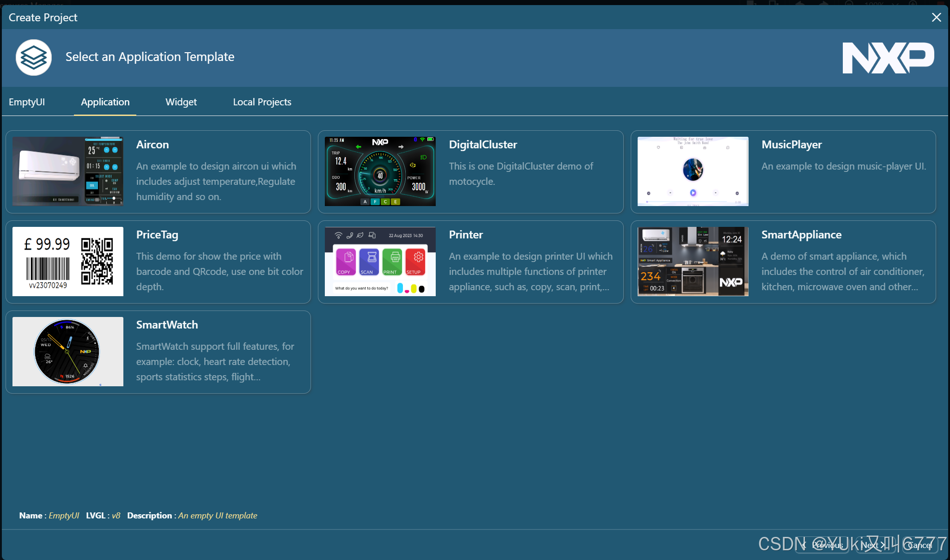Select the Application tab
Screen dimensions: 950x560
(105, 102)
